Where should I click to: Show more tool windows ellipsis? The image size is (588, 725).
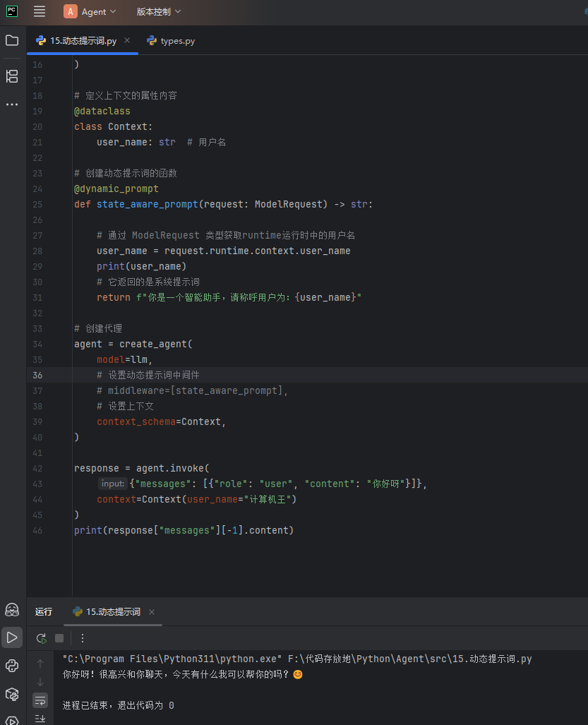[12, 104]
